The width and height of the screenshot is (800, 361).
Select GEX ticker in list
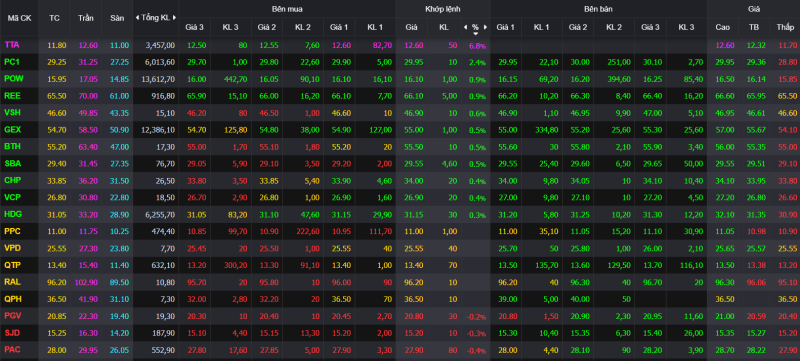click(x=13, y=129)
